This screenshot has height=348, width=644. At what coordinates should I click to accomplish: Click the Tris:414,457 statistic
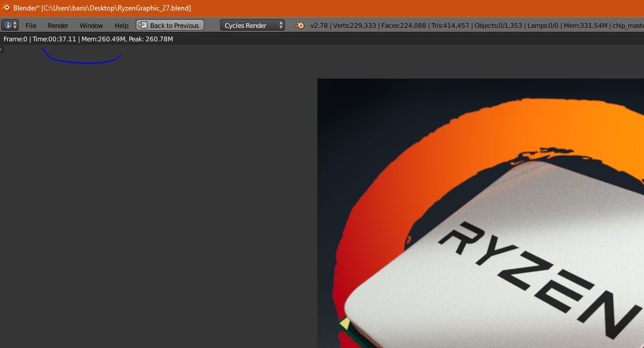450,26
